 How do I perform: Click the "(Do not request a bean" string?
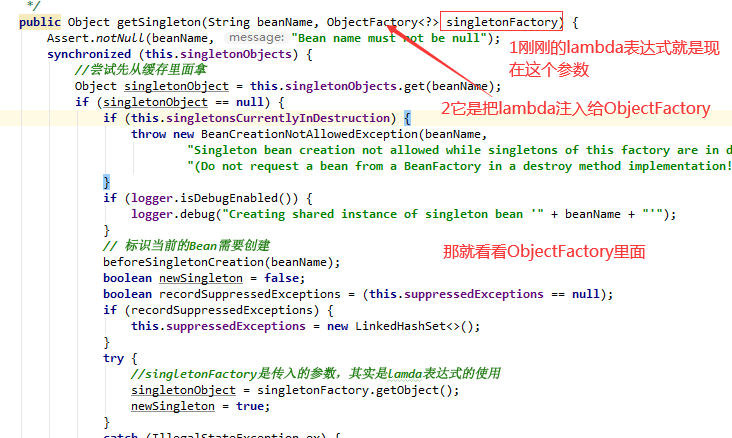(459, 166)
